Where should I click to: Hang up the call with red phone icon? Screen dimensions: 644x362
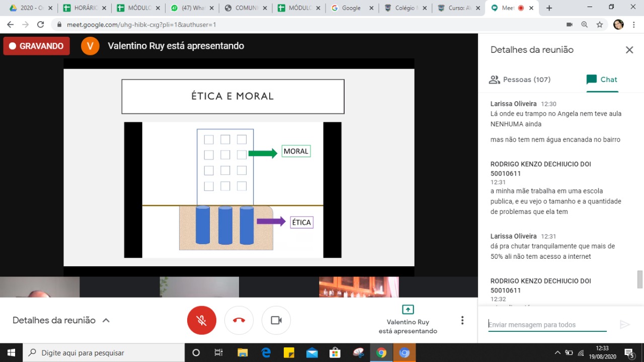pos(239,320)
